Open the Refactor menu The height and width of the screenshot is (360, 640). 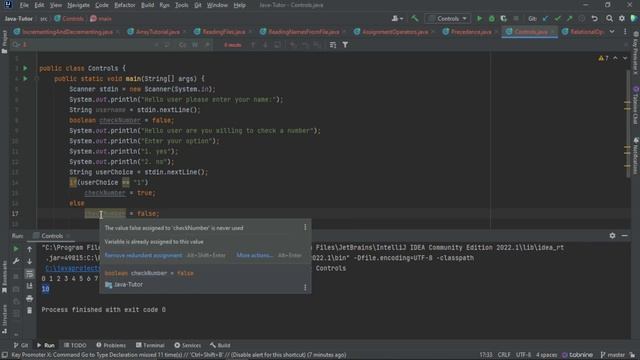(x=124, y=5)
